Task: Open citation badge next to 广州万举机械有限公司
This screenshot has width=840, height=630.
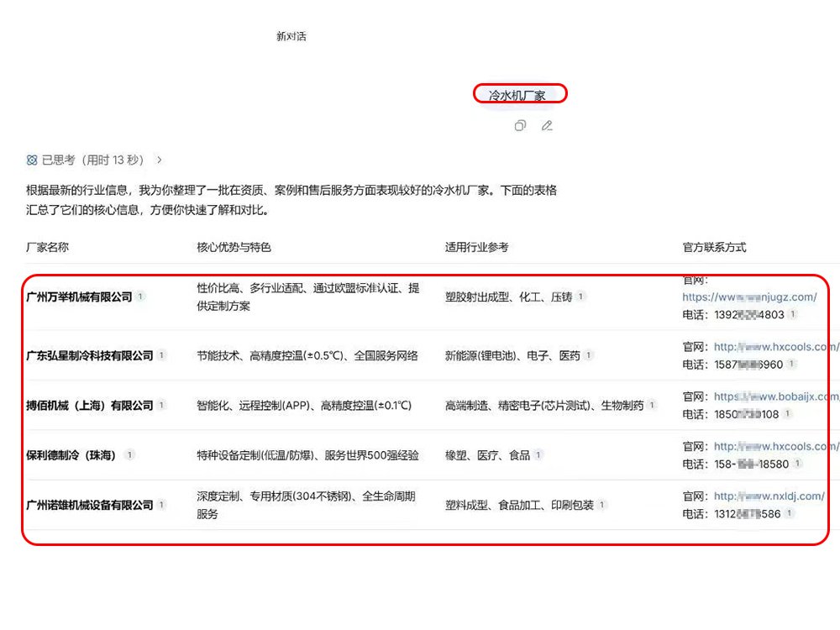Action: coord(141,297)
